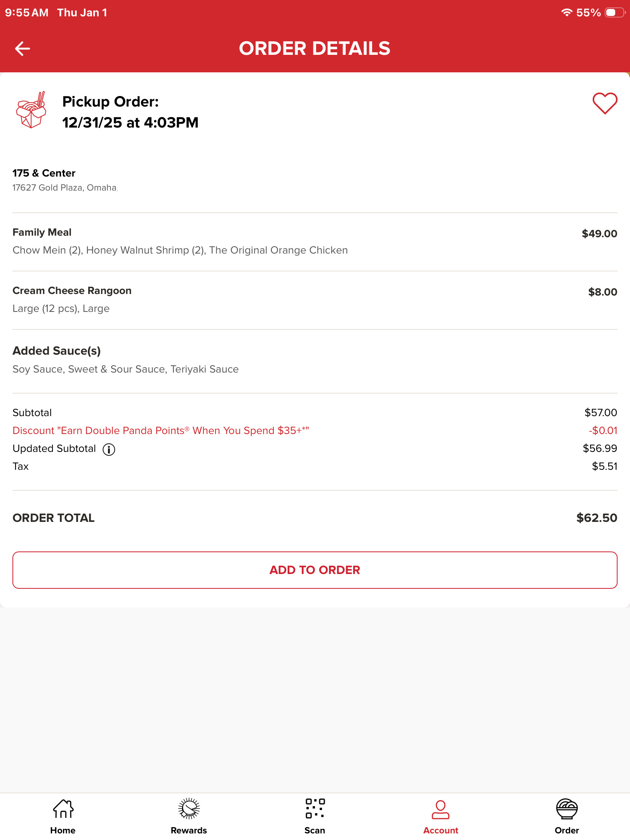630x840 pixels.
Task: Favorite this order with the heart icon
Action: click(604, 103)
